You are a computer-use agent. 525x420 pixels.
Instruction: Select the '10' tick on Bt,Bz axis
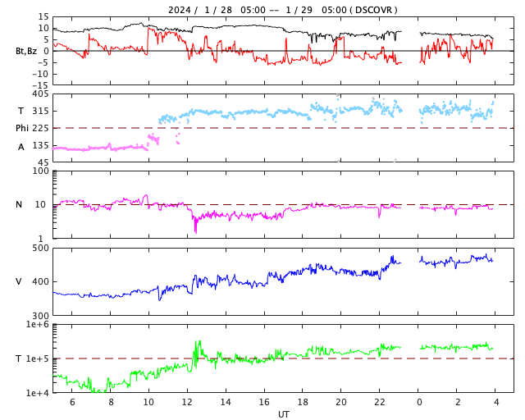[x=43, y=28]
